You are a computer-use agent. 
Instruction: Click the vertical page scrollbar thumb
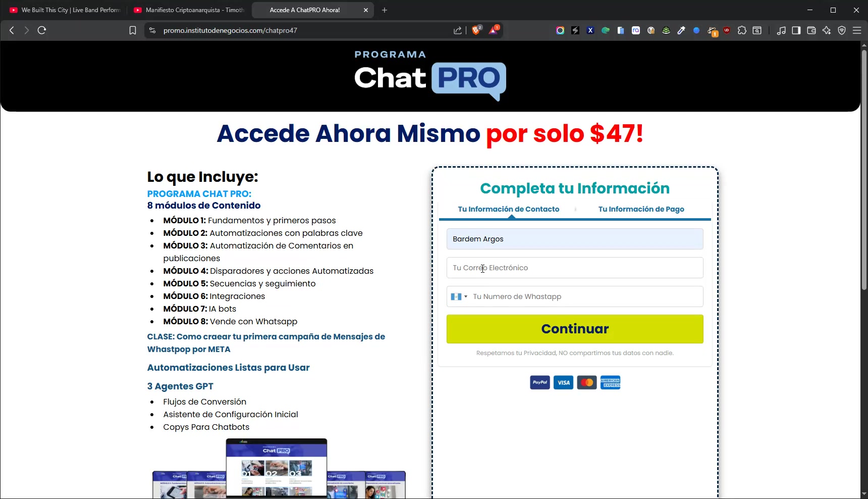[864, 167]
